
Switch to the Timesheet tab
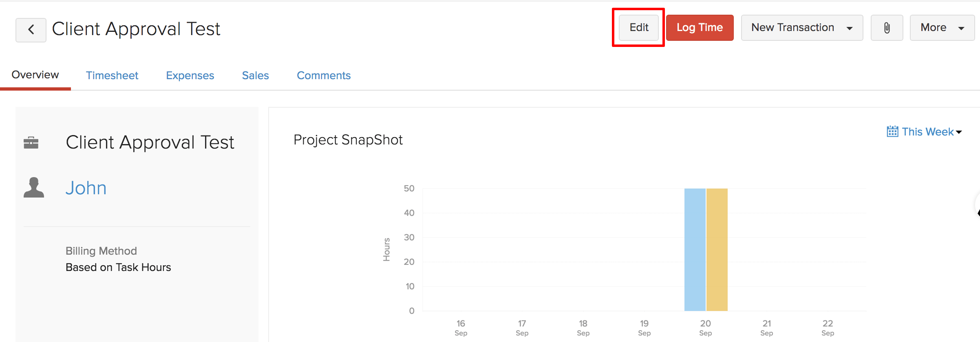[x=112, y=76]
